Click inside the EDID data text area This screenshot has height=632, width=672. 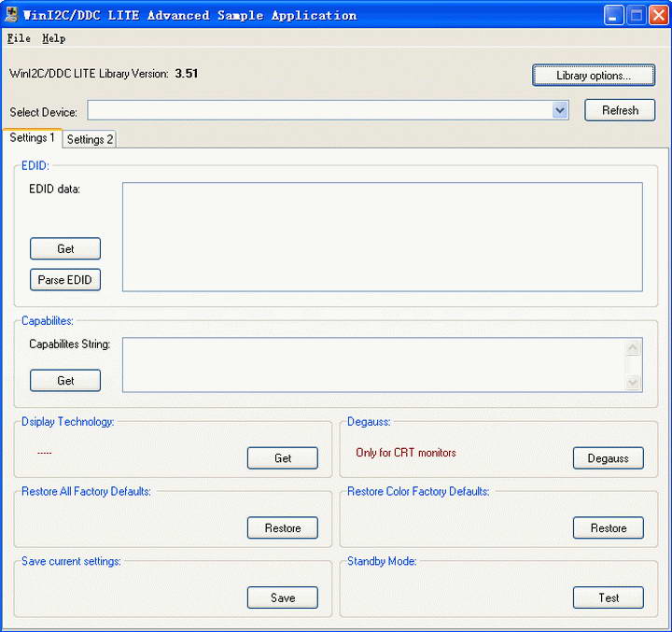point(383,237)
